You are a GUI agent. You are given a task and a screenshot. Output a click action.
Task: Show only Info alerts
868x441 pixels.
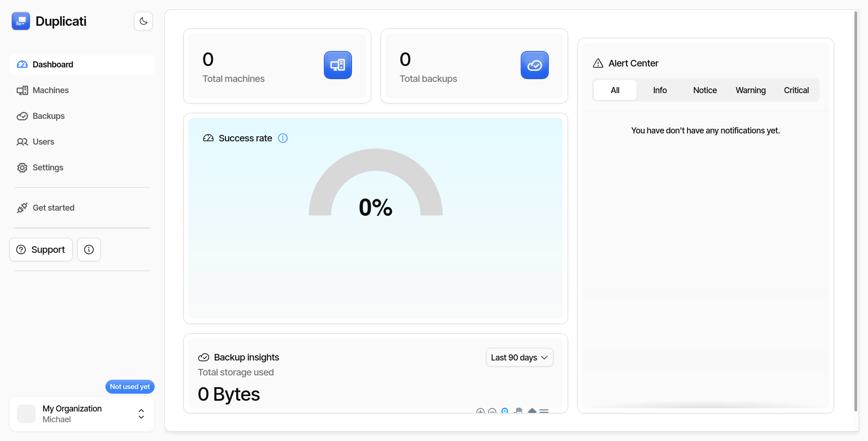point(659,90)
